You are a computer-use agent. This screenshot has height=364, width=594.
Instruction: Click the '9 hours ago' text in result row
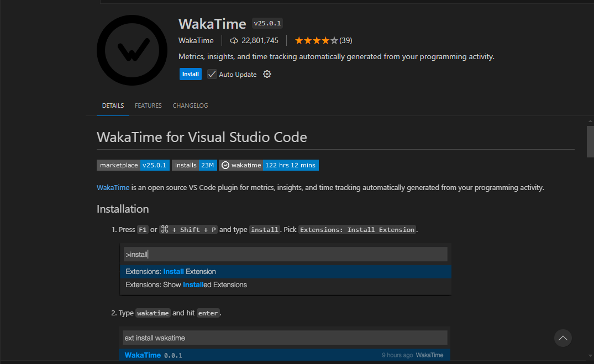(397, 355)
